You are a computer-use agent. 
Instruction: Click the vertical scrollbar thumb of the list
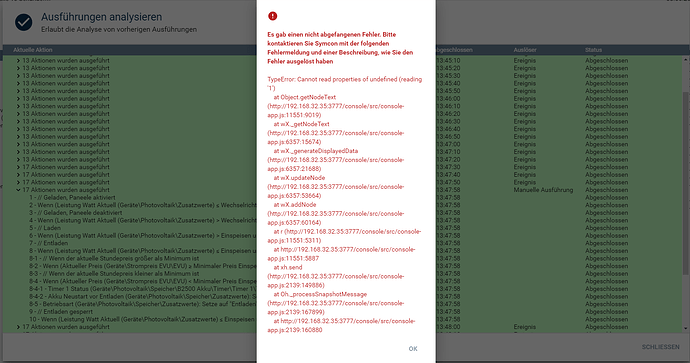point(686,183)
